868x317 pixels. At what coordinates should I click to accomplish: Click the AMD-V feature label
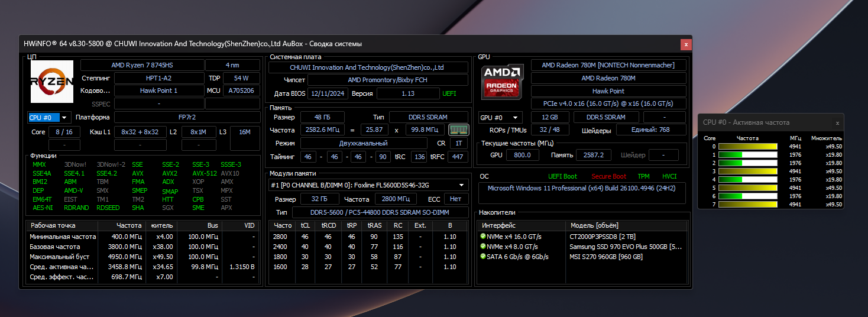74,191
